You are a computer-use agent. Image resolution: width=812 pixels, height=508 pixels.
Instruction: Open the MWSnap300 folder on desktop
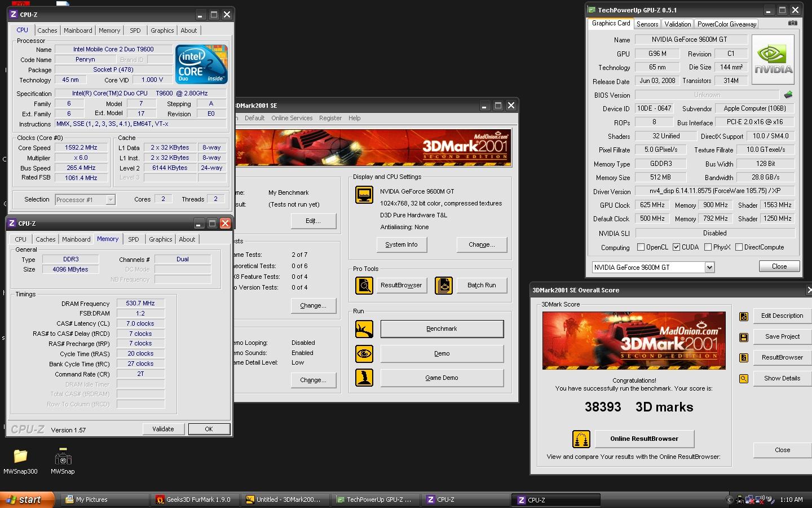20,461
